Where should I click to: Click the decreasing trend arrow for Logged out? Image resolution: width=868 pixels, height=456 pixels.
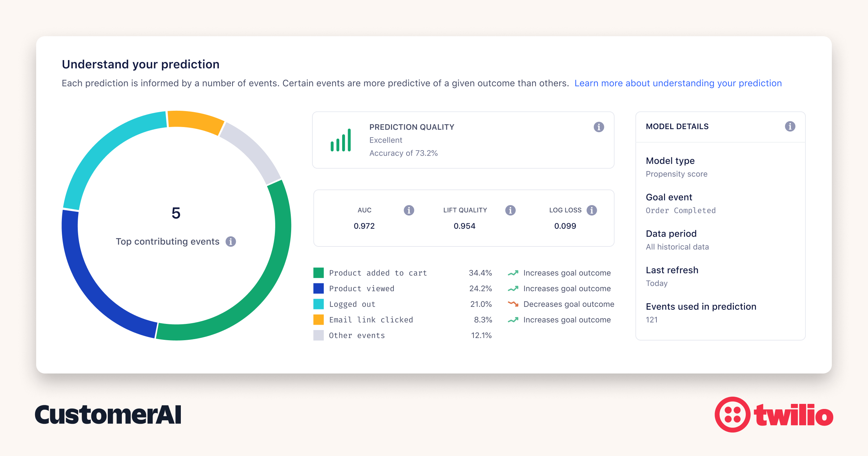(513, 304)
